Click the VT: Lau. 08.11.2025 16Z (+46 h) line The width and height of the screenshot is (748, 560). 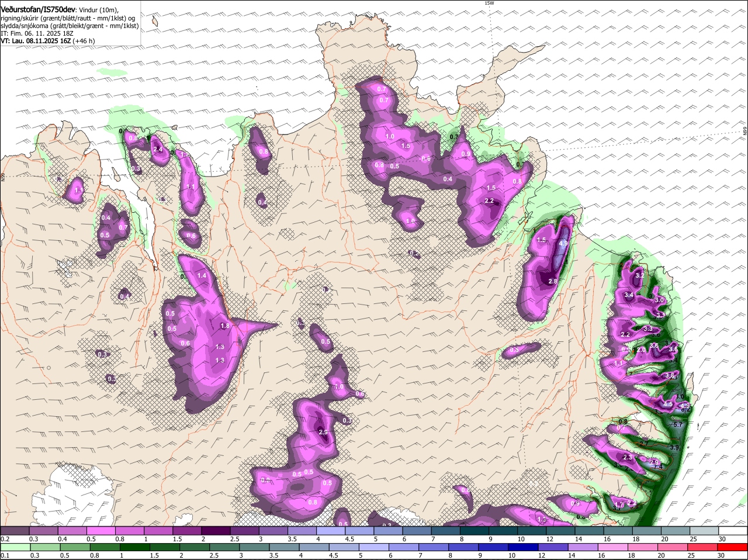point(48,41)
